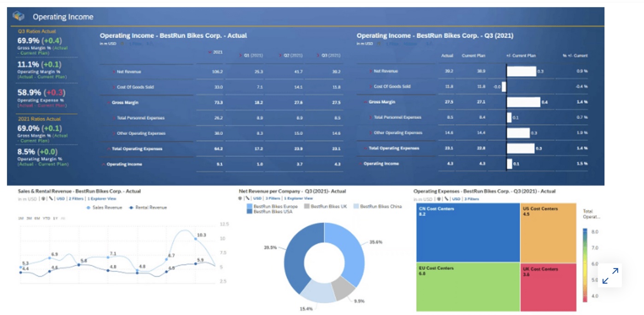This screenshot has height=315, width=644.
Task: Select the US Cost Centers treemap tile
Action: [549, 233]
